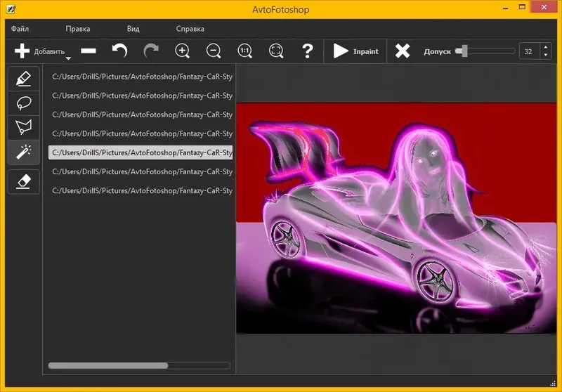This screenshot has height=392, width=562.
Task: Run the Inpaint process
Action: [355, 51]
